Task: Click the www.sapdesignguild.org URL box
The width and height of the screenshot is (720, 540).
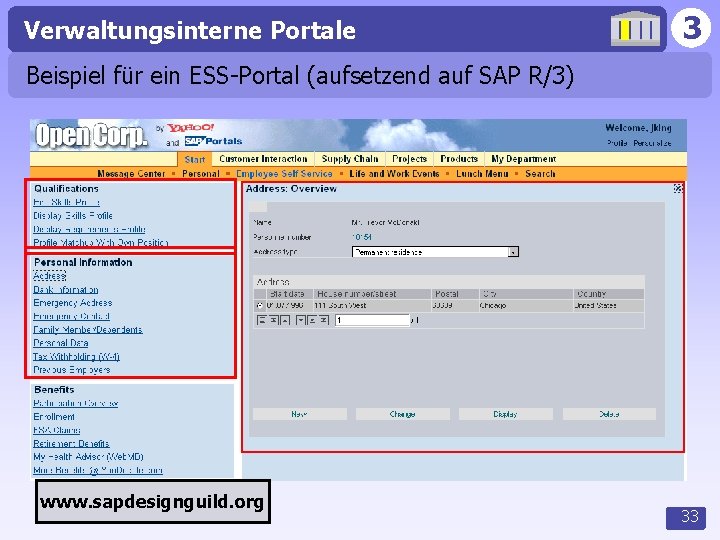Action: 152,502
